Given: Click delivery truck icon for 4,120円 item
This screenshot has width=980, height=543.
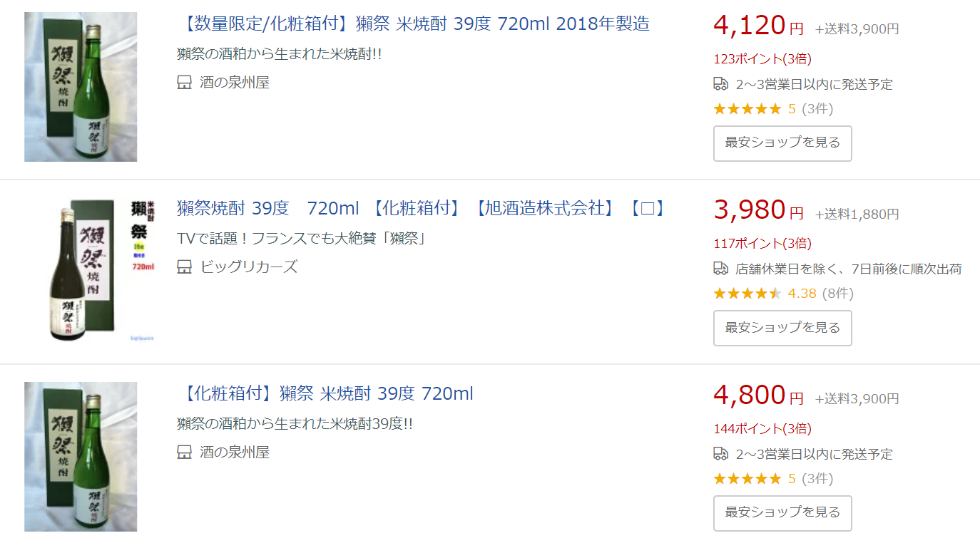Looking at the screenshot, I should [x=720, y=84].
